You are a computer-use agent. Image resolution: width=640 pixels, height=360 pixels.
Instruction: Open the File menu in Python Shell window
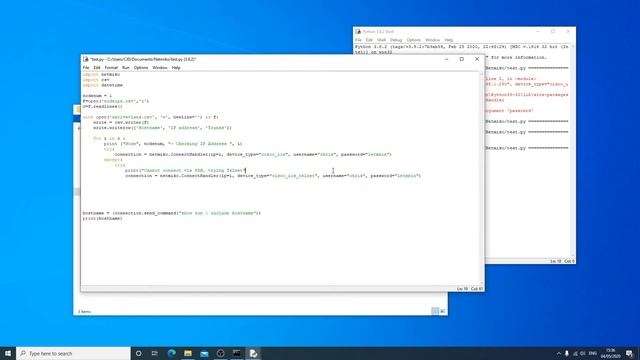pos(358,40)
